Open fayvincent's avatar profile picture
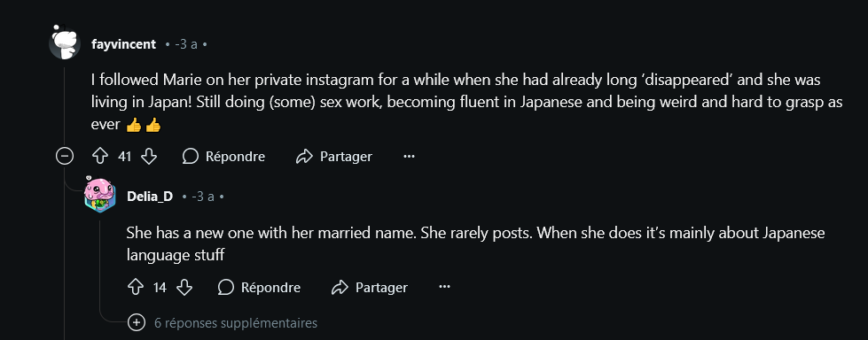This screenshot has height=340, width=868. pos(66,42)
